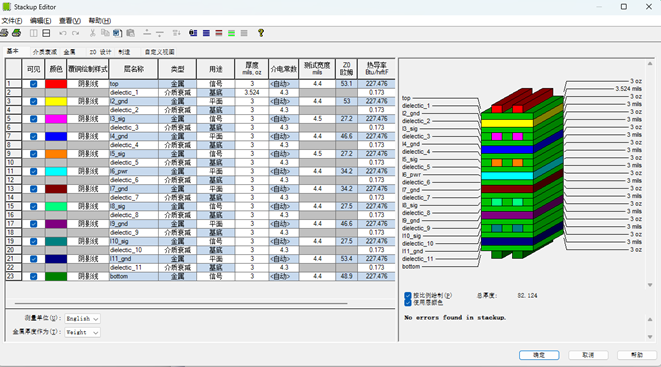The image size is (661, 367).
Task: Click the locked blue layer icon
Action: 193,33
